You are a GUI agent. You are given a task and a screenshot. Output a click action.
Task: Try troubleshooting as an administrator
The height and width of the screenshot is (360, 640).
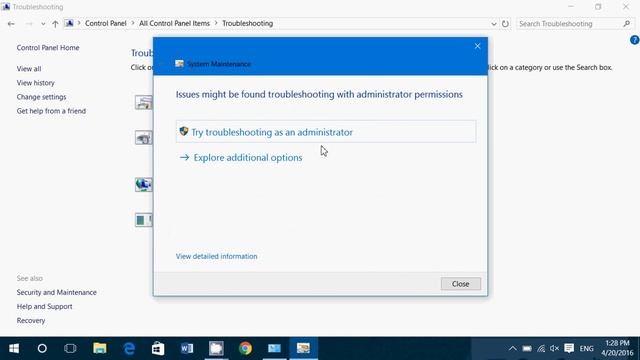326,132
